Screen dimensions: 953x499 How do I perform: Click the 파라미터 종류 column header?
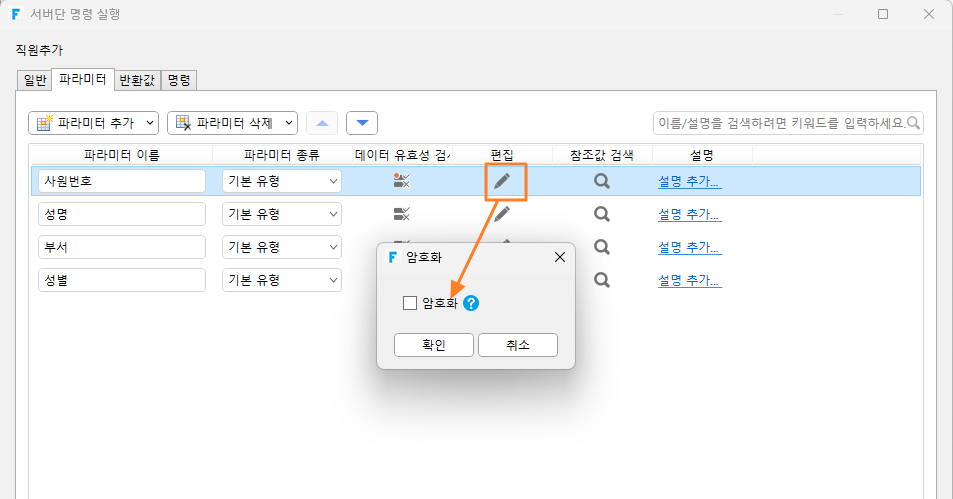282,155
